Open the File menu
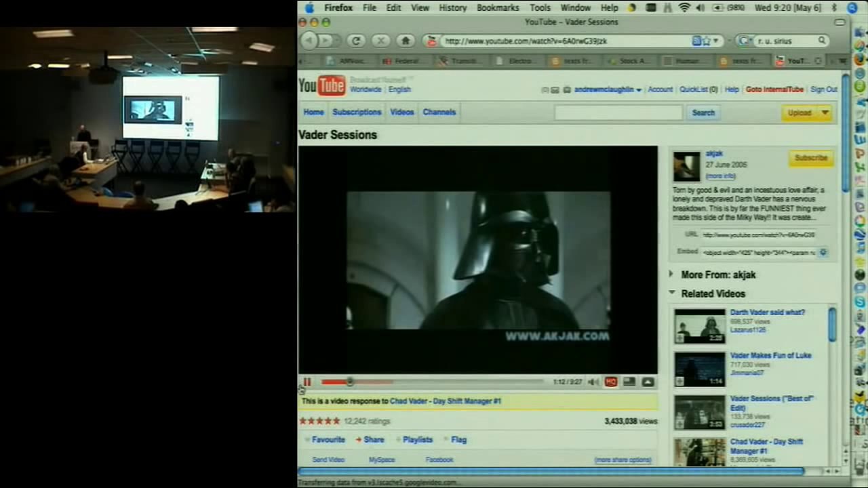Viewport: 868px width, 488px height. pos(370,7)
